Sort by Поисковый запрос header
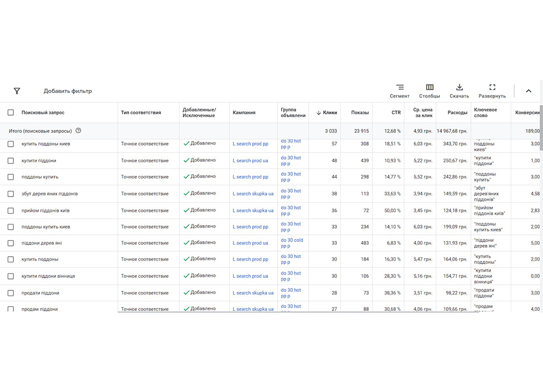 point(43,113)
